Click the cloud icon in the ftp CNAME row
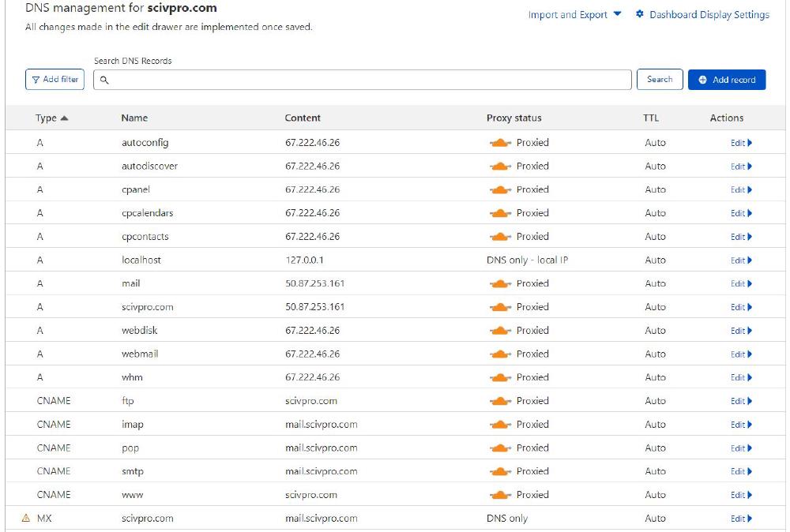Viewport: 790px width, 532px height. click(500, 401)
